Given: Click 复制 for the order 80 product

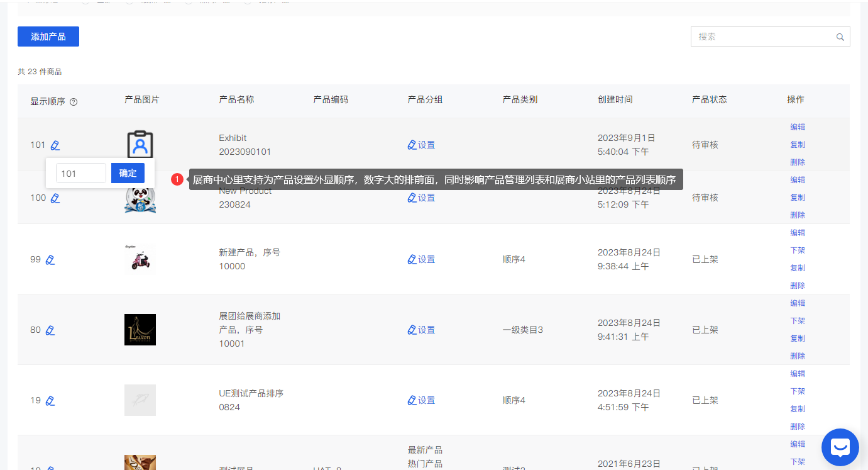Looking at the screenshot, I should (x=798, y=338).
